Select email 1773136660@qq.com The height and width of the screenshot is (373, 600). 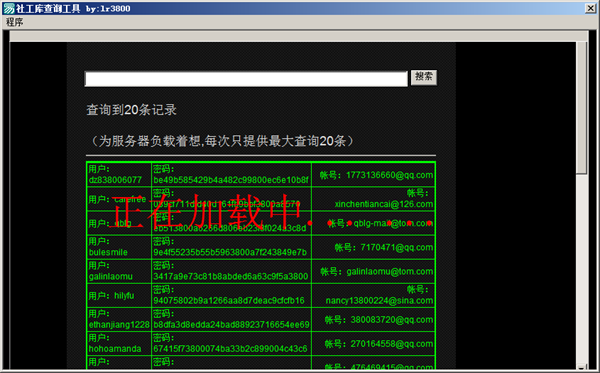tap(390, 175)
